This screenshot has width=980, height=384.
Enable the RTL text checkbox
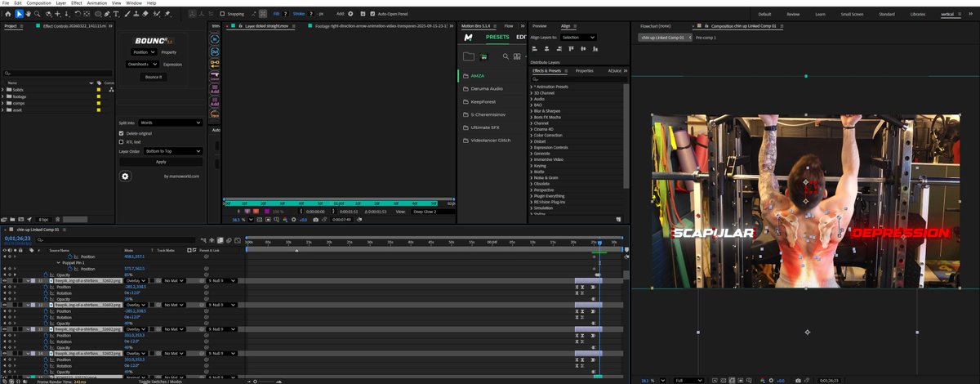point(121,141)
